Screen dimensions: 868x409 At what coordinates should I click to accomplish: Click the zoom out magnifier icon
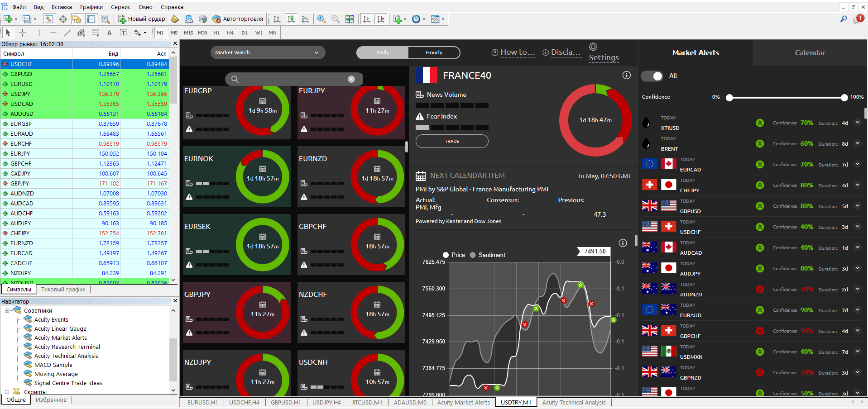pos(335,19)
